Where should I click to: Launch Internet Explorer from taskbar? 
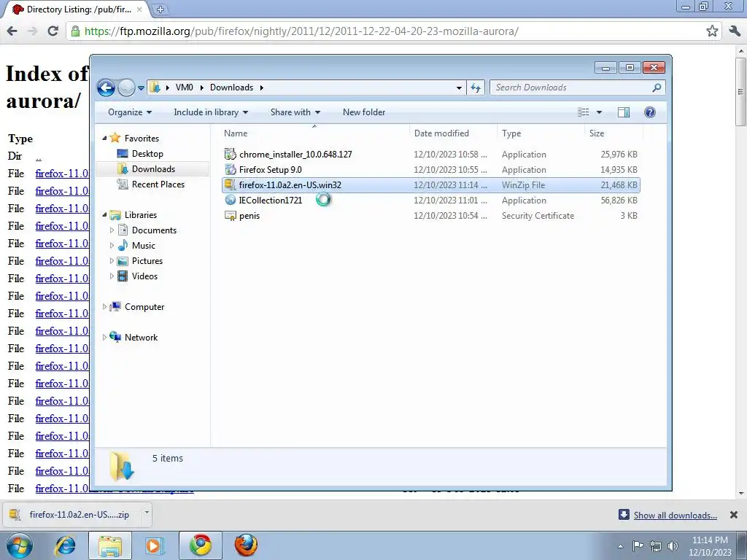coord(66,545)
